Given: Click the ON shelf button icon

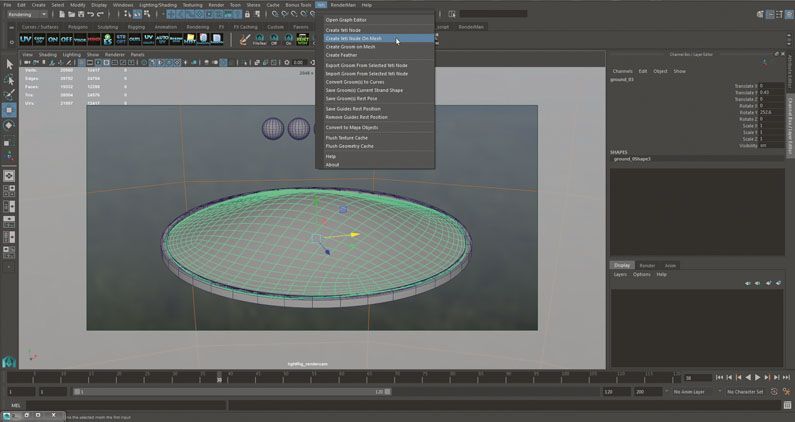Looking at the screenshot, I should coord(53,39).
